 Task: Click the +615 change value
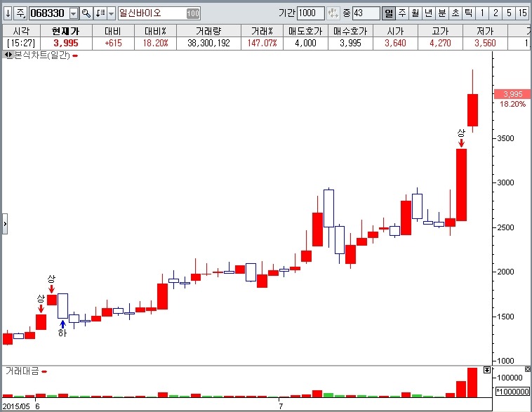point(113,43)
